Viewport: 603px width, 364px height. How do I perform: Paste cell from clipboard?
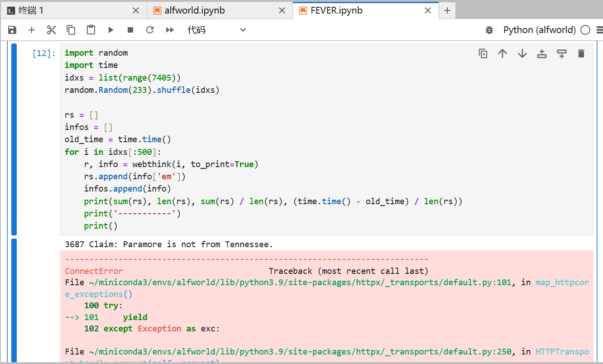[90, 30]
